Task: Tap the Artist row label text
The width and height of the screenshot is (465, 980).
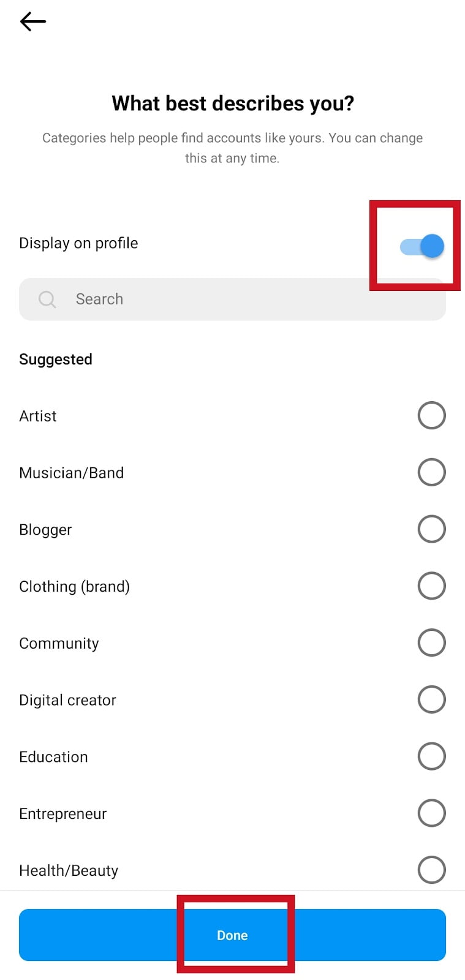Action: click(37, 415)
